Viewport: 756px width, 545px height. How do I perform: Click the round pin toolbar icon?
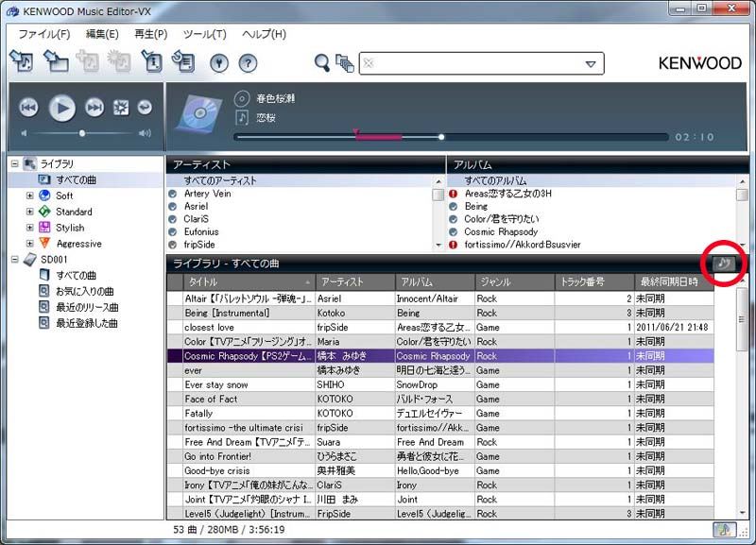point(219,63)
